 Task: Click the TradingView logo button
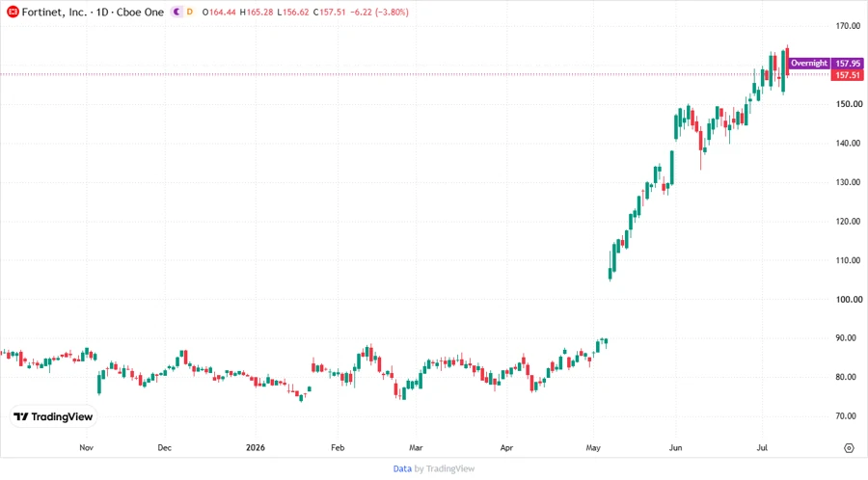(x=53, y=417)
